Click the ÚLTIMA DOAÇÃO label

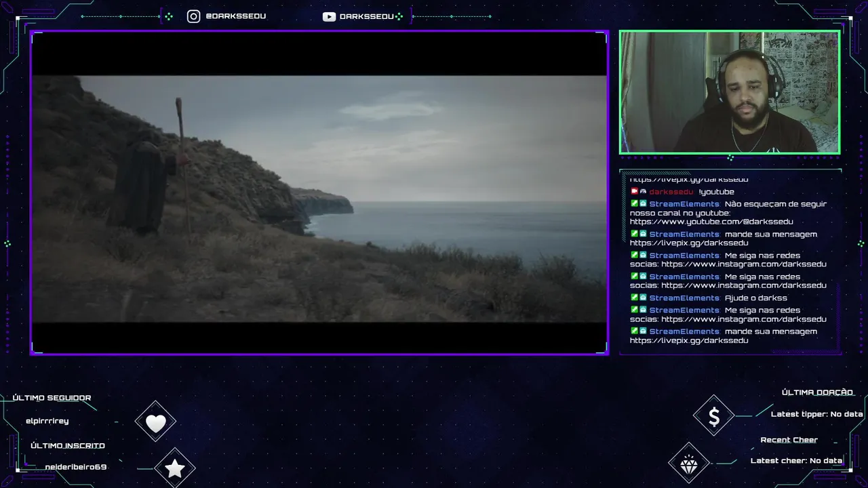point(817,392)
